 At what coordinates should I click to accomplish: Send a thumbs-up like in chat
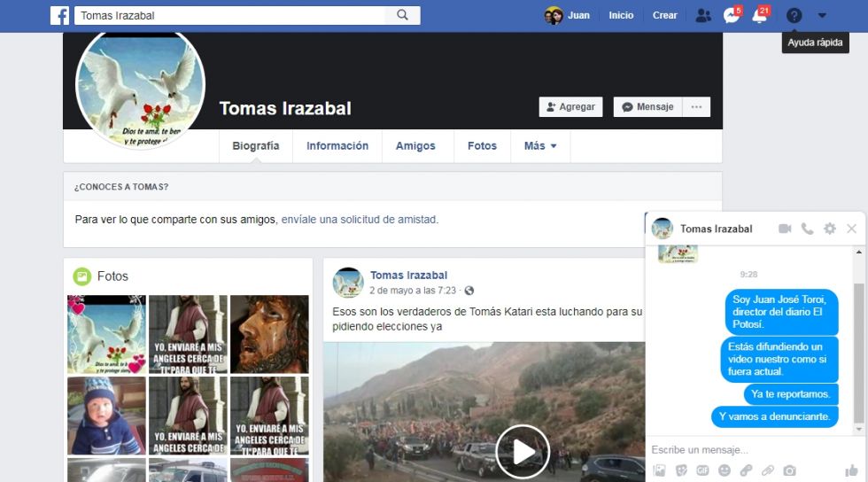pos(851,470)
